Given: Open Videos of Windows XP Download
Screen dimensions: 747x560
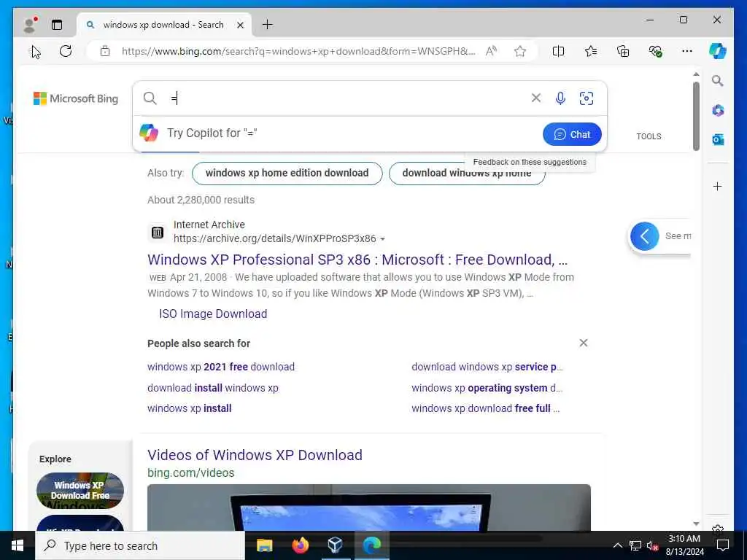Looking at the screenshot, I should tap(255, 455).
